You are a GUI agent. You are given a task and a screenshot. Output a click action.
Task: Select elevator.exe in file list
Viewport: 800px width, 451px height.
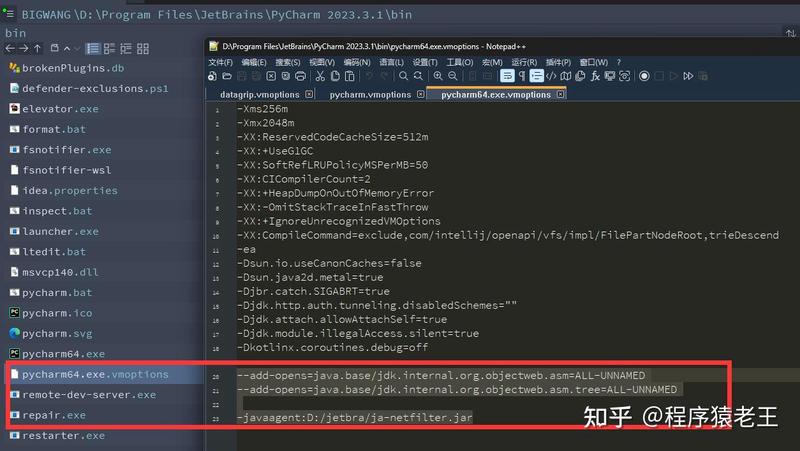[55, 109]
